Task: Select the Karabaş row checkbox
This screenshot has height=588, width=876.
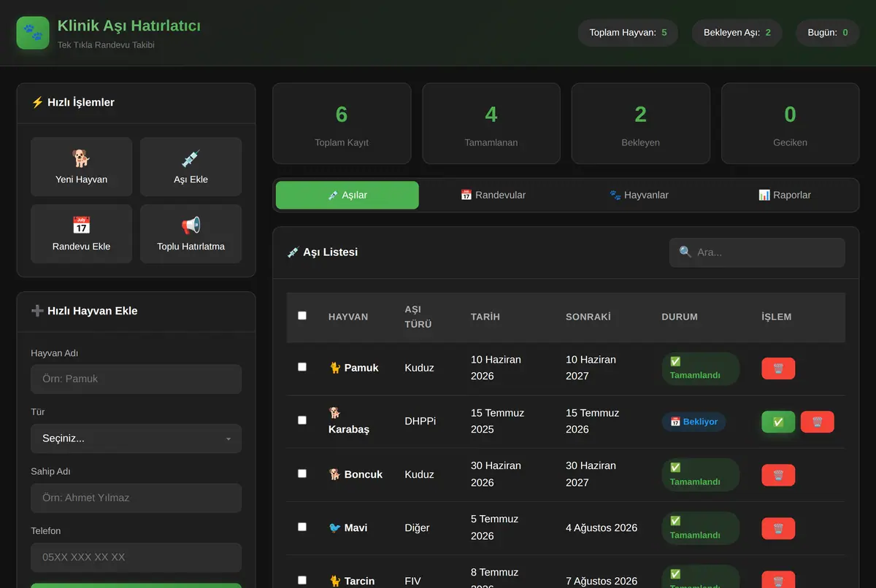Action: pos(302,420)
